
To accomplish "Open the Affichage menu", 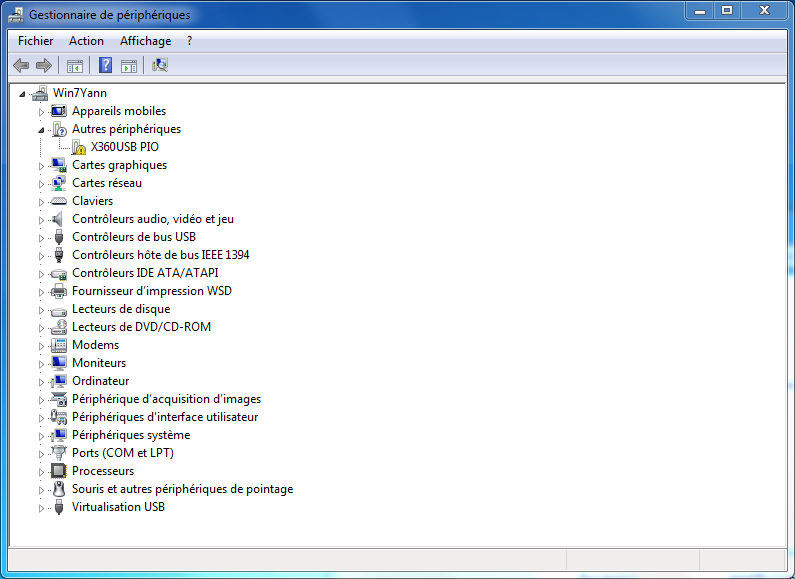I will (x=146, y=41).
